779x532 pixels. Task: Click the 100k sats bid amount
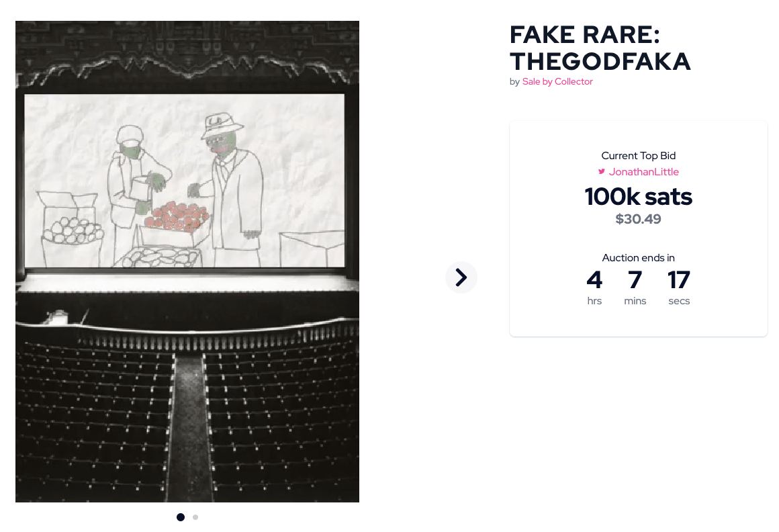tap(638, 197)
